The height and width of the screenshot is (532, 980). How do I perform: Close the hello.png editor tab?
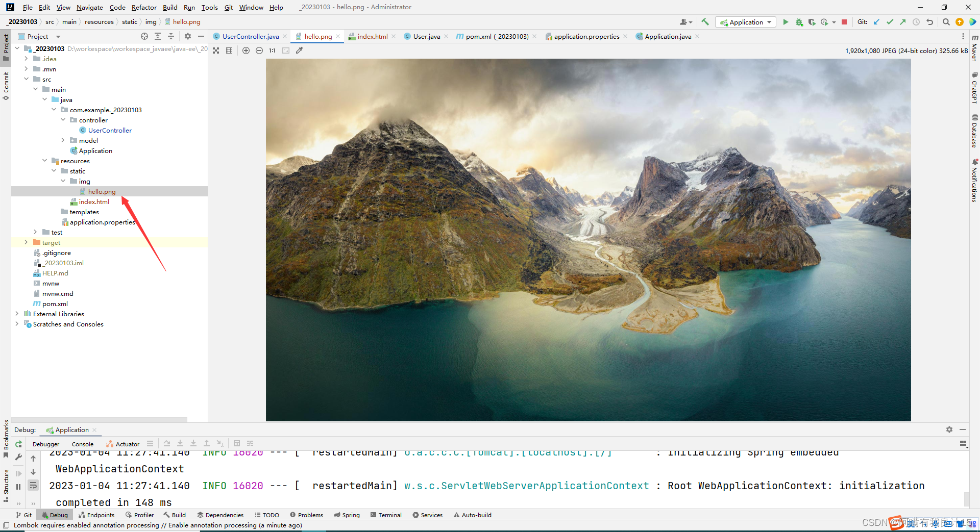coord(338,36)
